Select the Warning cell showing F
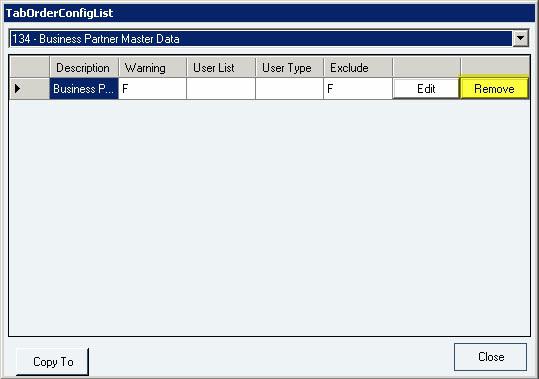Image resolution: width=539 pixels, height=379 pixels. coord(152,89)
